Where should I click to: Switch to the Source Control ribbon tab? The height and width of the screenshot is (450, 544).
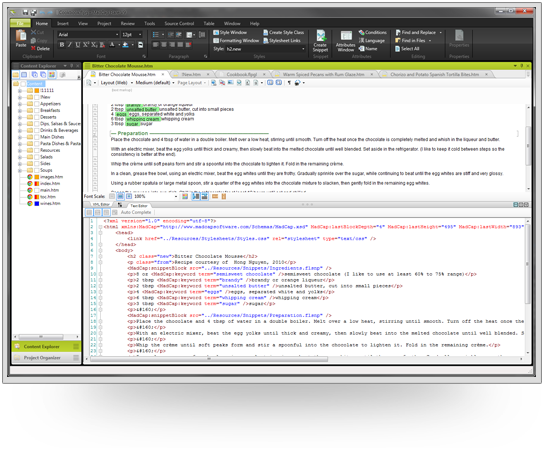pyautogui.click(x=179, y=23)
